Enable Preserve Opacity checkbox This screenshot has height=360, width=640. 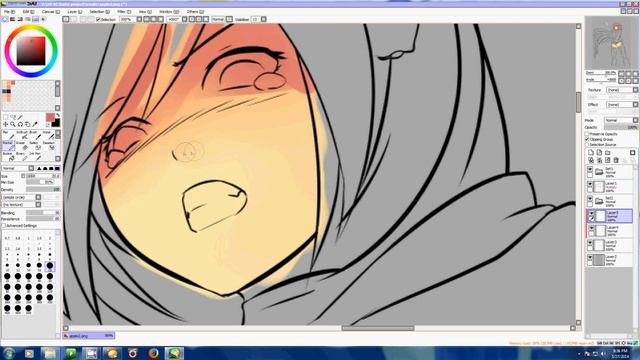point(587,134)
